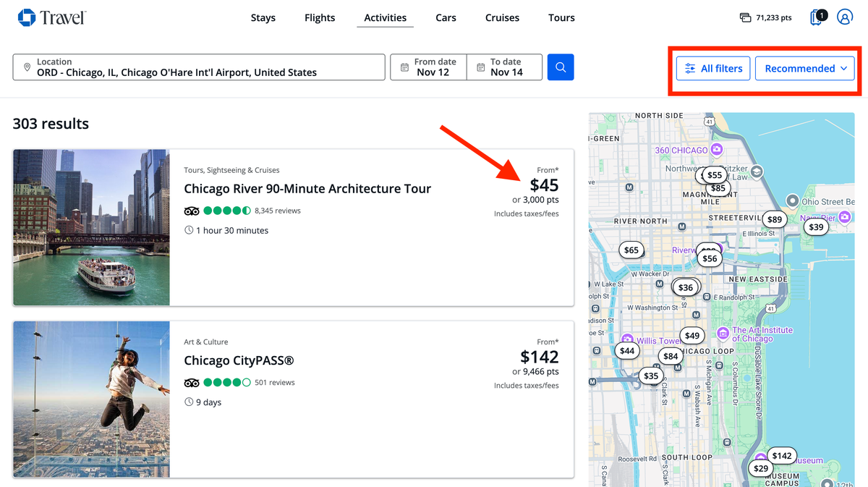This screenshot has width=868, height=487.
Task: Click the Chicago CityPASS skydeck thumbnail
Action: click(x=91, y=399)
